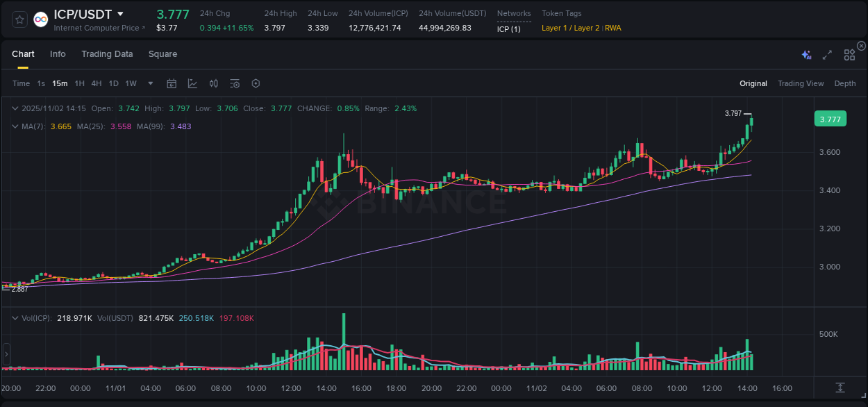Toggle off the chart panel with the circled X
The width and height of the screenshot is (868, 407).
pos(862,46)
